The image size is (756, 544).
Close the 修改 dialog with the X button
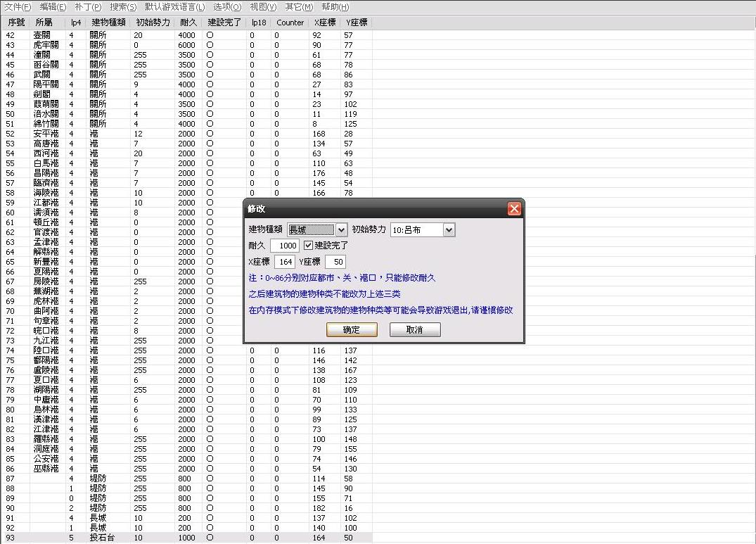(514, 209)
